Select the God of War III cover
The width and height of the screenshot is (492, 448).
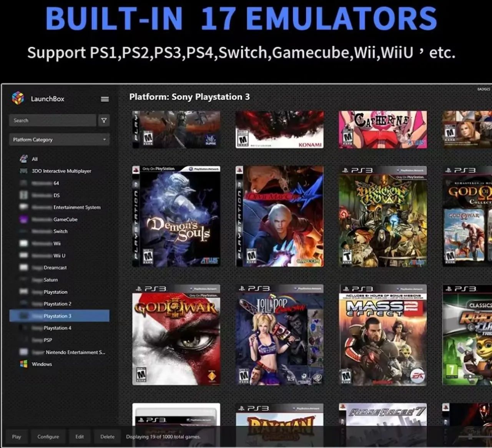pos(176,335)
